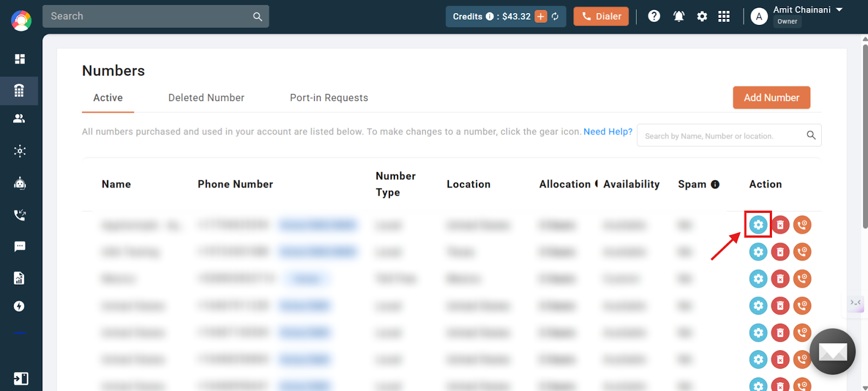Open the Dashboard icon in the sidebar
868x391 pixels.
(20, 59)
